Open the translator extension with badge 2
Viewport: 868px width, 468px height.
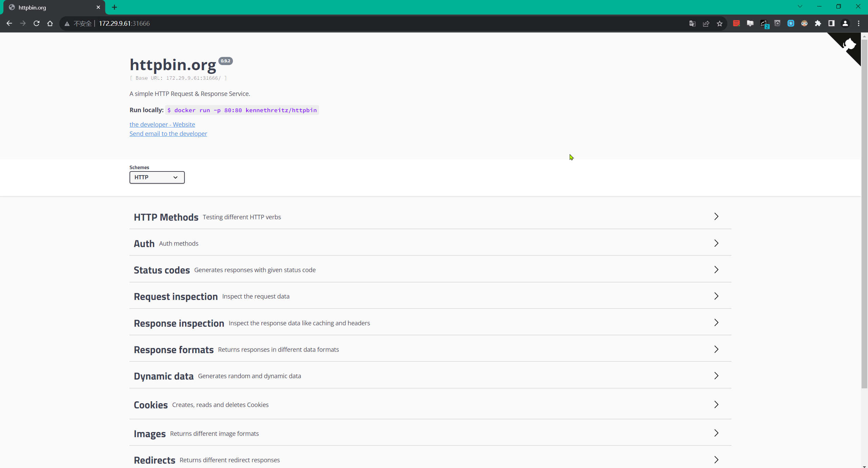point(764,24)
